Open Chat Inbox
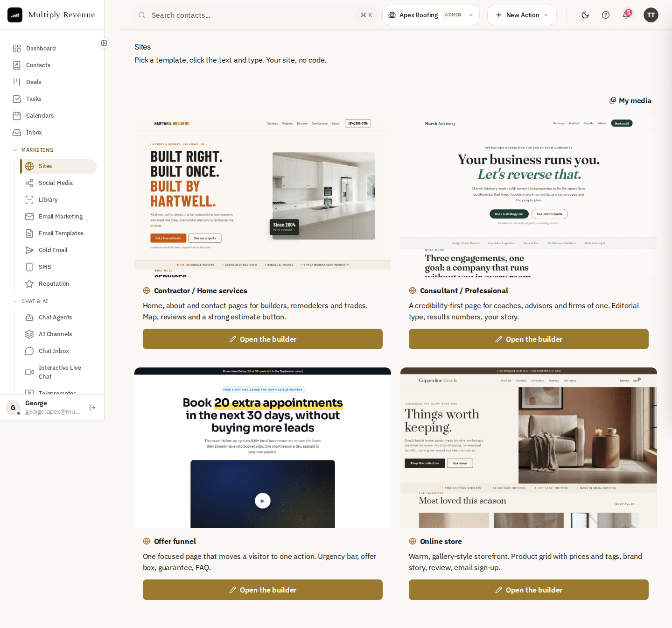 coord(59,351)
